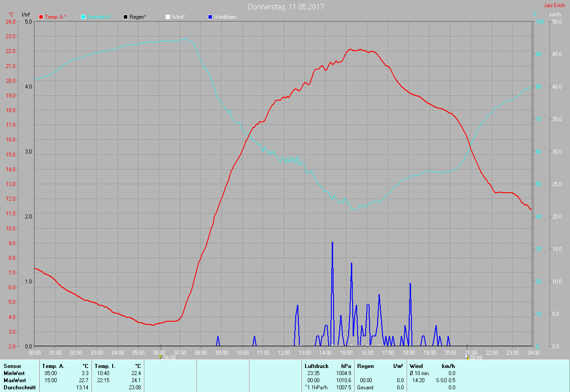Click the black Regen legend swatch

[x=126, y=17]
